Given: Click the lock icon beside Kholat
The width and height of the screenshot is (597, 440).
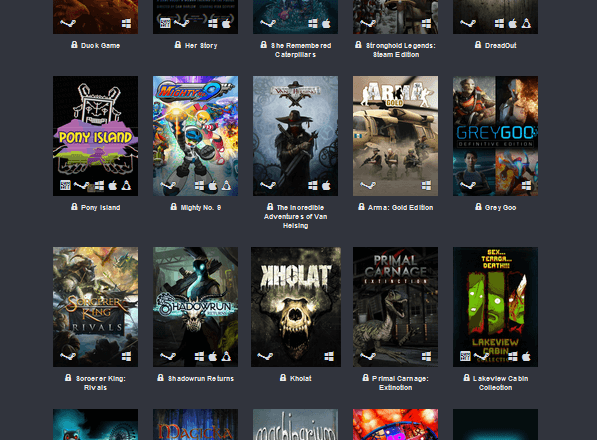Looking at the screenshot, I should coord(283,377).
